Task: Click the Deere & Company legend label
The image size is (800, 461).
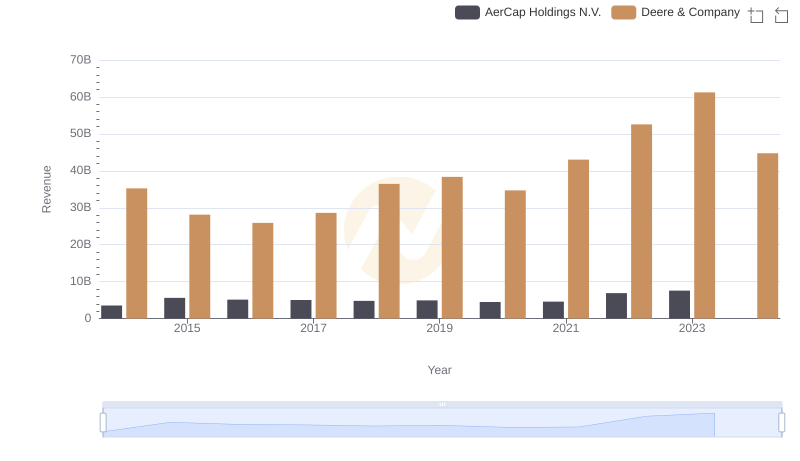Action: coord(690,12)
